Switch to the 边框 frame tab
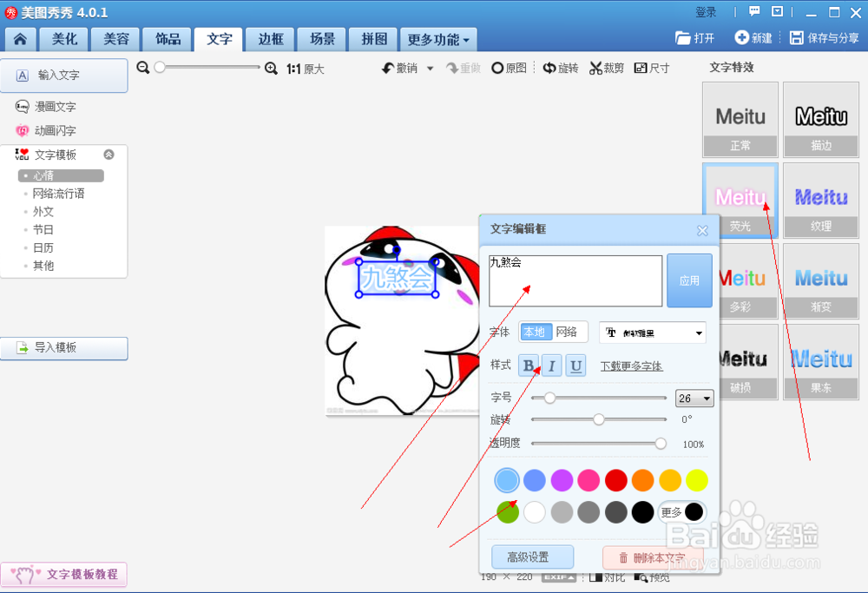Viewport: 868px width, 593px height. pos(269,39)
